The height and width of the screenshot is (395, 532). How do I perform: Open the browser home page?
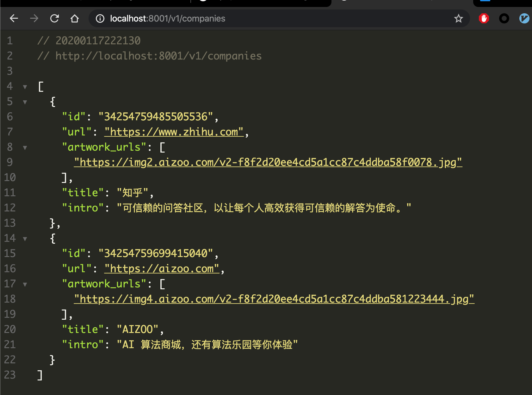point(75,18)
